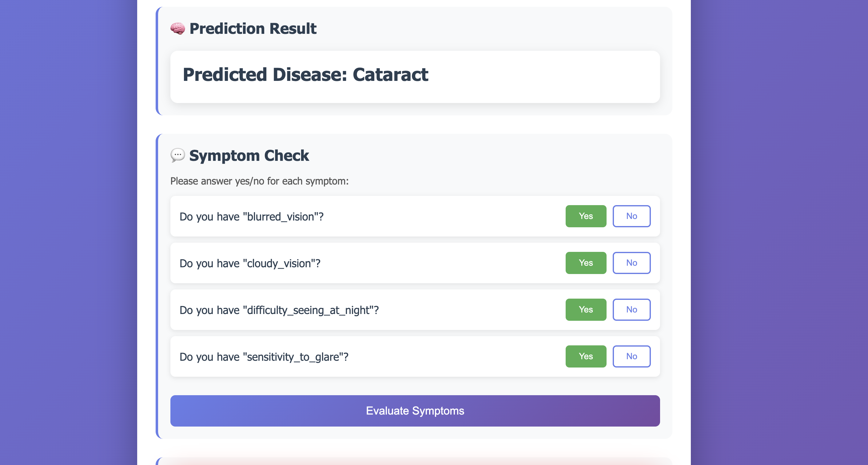Pick Yes for sensitivity_to_glare symptom
Image resolution: width=868 pixels, height=465 pixels.
(x=586, y=356)
